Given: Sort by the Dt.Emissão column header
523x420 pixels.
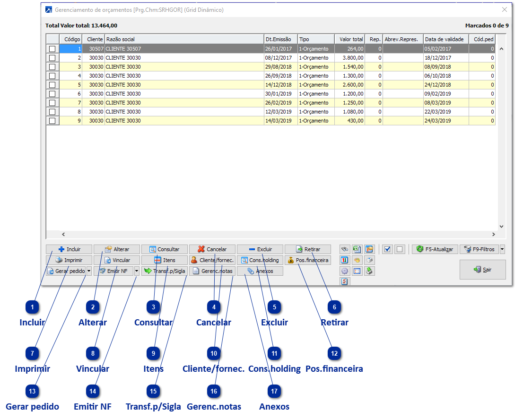Looking at the screenshot, I should (280, 39).
